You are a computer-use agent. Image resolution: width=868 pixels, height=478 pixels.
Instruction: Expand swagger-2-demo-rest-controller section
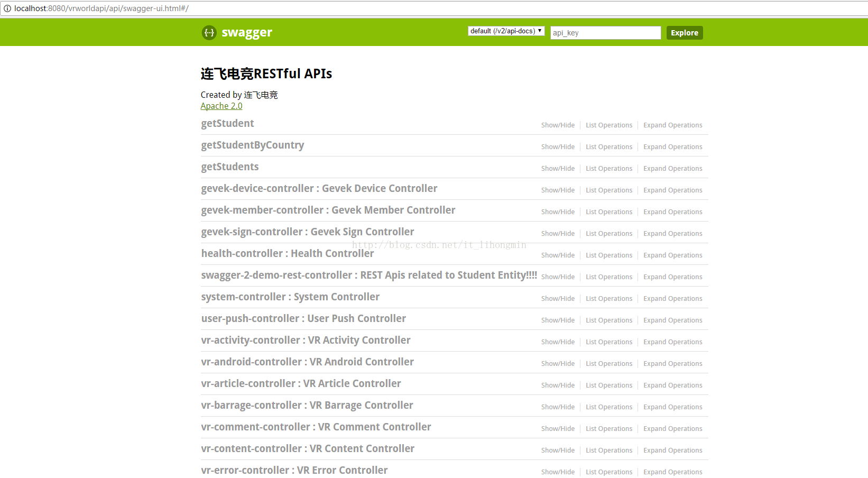[x=369, y=275]
